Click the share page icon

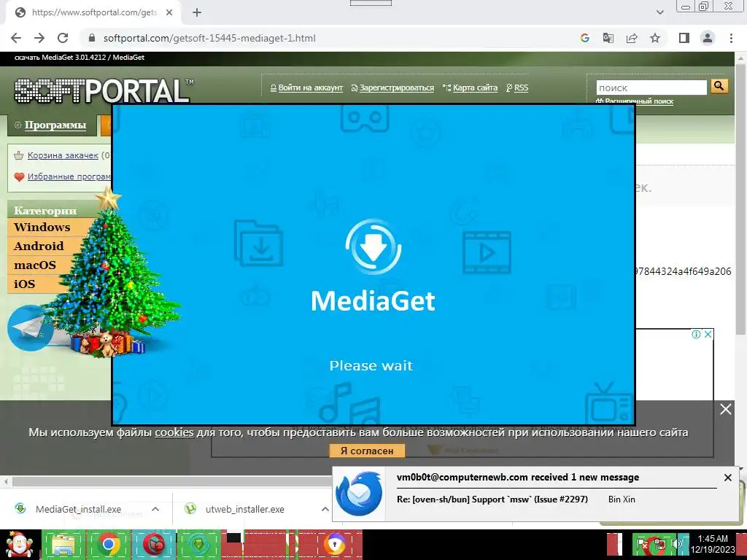point(632,38)
